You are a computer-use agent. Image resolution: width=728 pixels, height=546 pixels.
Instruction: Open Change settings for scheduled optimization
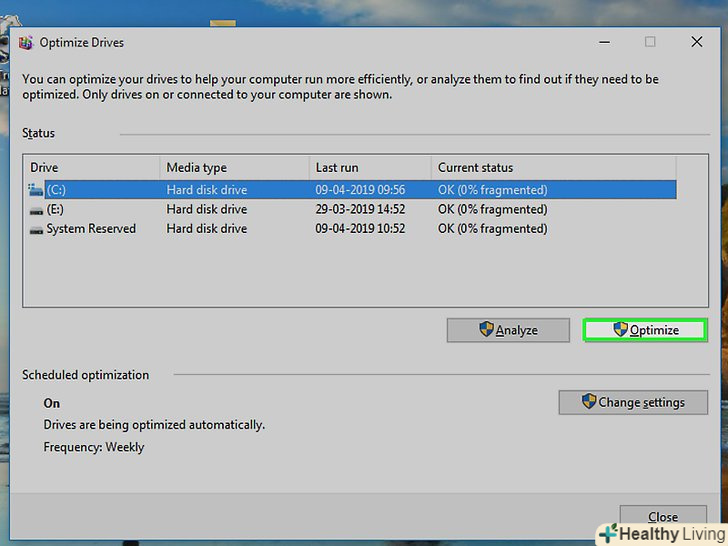633,402
